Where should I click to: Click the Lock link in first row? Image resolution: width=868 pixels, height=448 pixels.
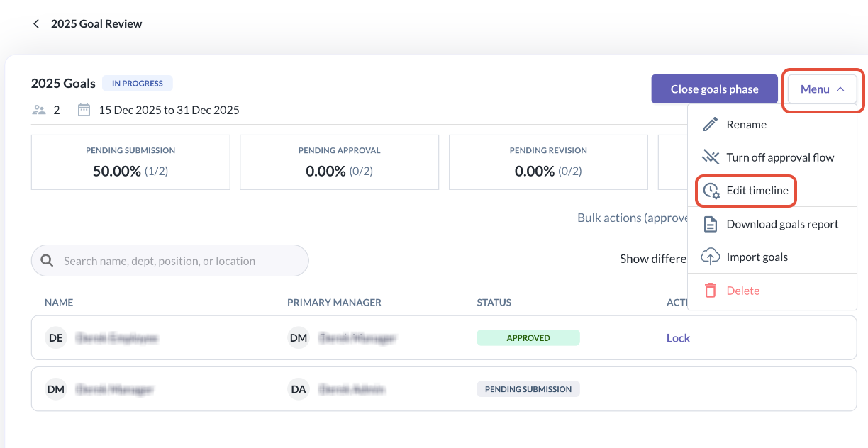coord(678,338)
